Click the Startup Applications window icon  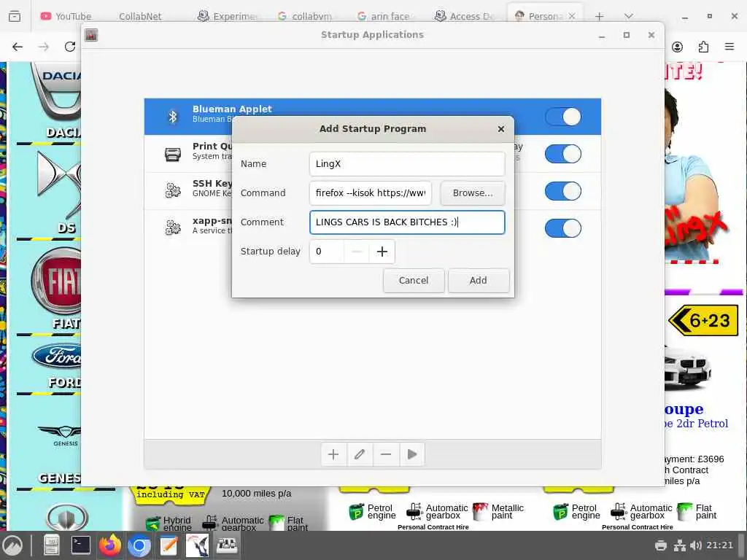pos(91,35)
